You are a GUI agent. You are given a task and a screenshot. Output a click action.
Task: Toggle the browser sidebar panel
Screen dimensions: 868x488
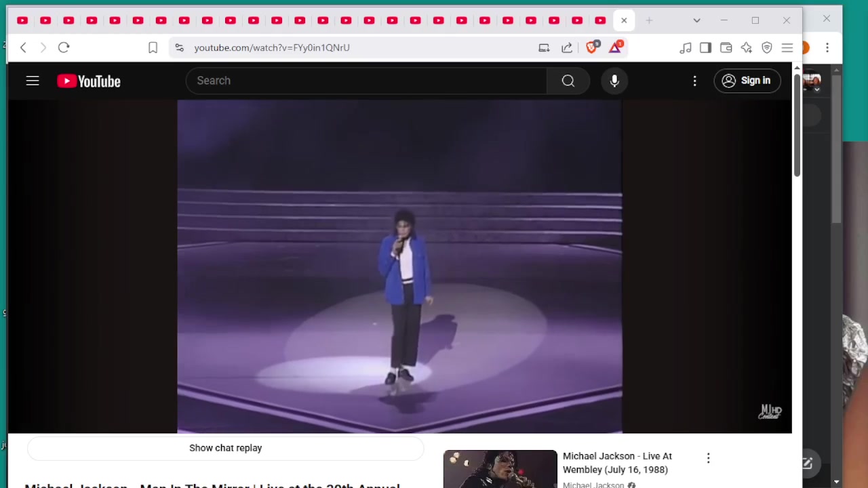(x=705, y=47)
